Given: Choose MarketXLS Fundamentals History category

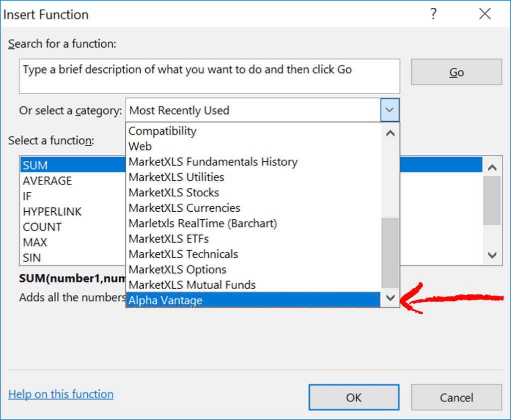Looking at the screenshot, I should [x=253, y=162].
